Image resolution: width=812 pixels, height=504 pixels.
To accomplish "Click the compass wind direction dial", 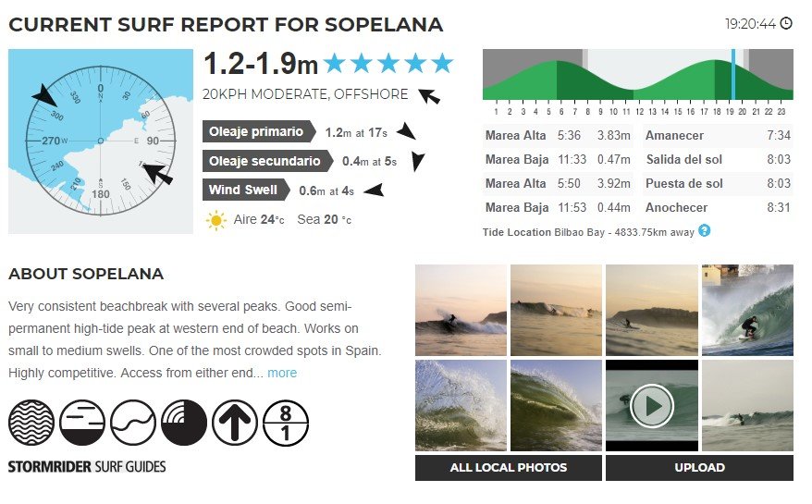I will (100, 141).
